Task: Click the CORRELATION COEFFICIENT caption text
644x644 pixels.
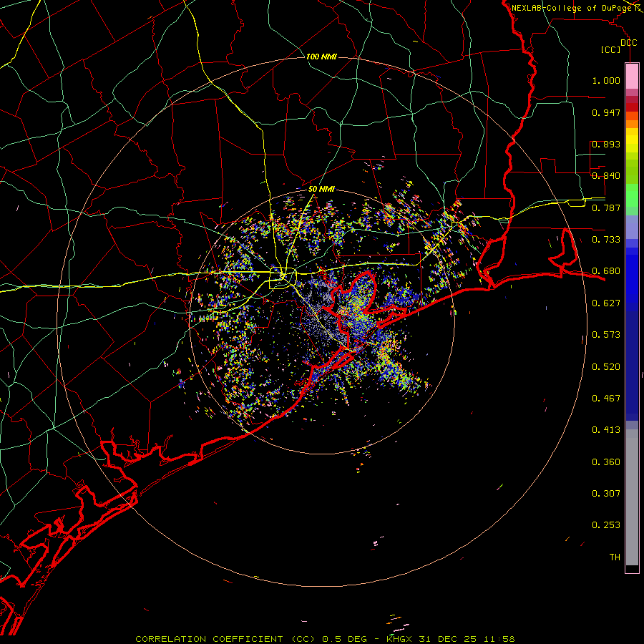Action: tap(209, 639)
